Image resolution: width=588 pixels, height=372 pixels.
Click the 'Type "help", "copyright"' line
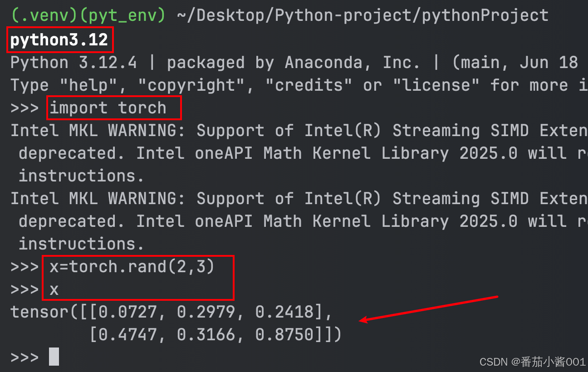(x=299, y=85)
